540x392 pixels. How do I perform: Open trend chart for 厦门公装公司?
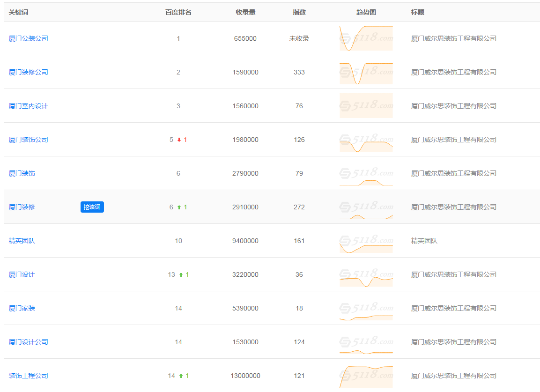click(366, 38)
